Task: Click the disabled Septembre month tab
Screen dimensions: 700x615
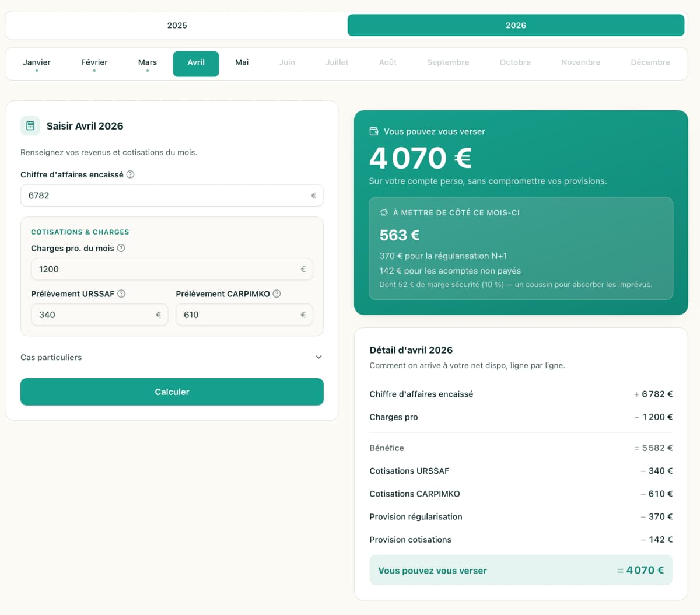Action: click(x=448, y=64)
